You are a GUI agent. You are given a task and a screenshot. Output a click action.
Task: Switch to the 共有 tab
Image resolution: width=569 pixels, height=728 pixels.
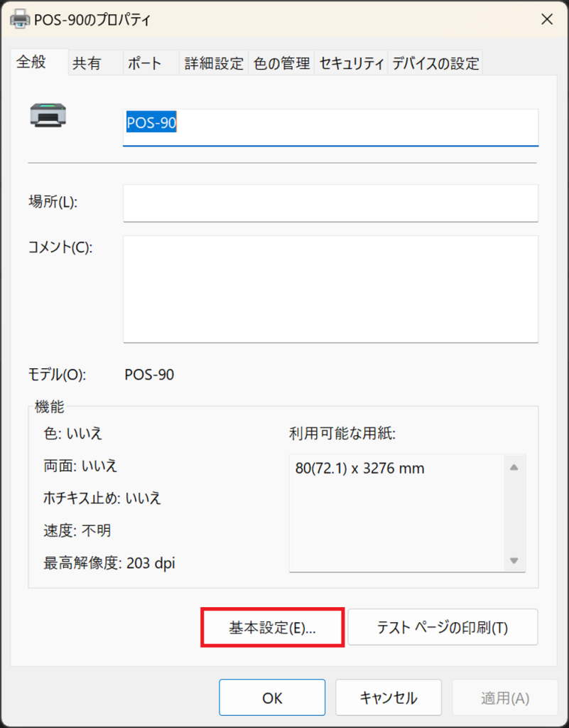coord(87,63)
